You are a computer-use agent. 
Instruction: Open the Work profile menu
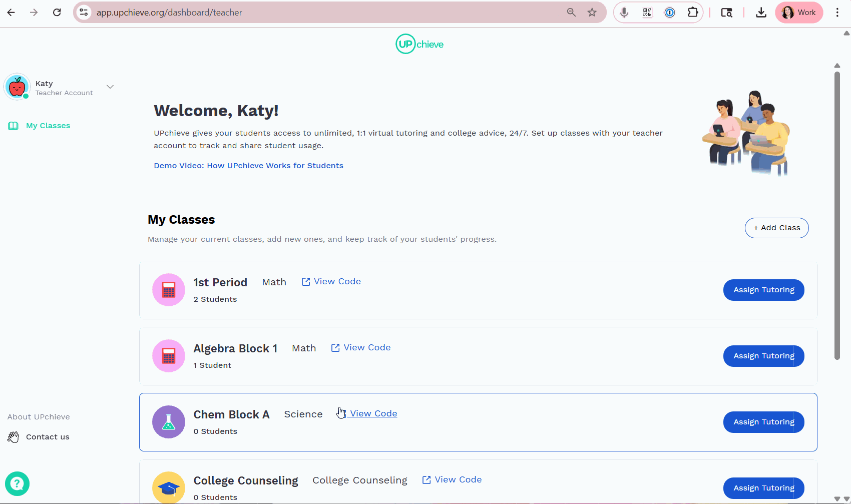coord(799,13)
